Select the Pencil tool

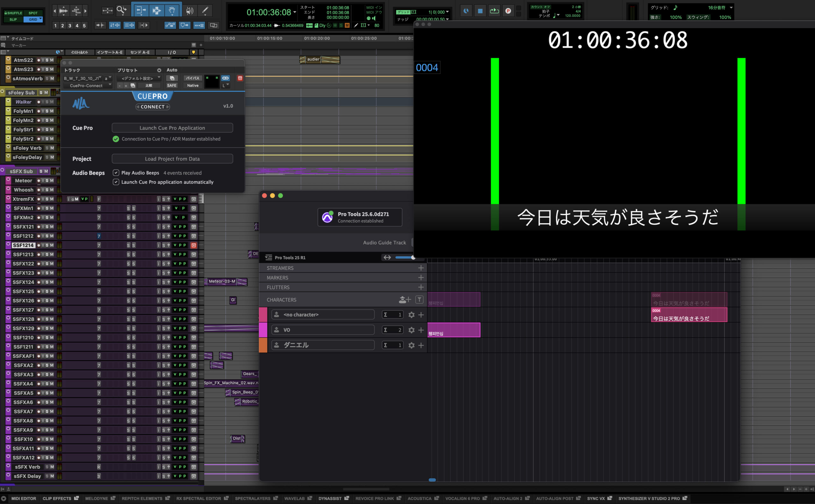(x=205, y=10)
